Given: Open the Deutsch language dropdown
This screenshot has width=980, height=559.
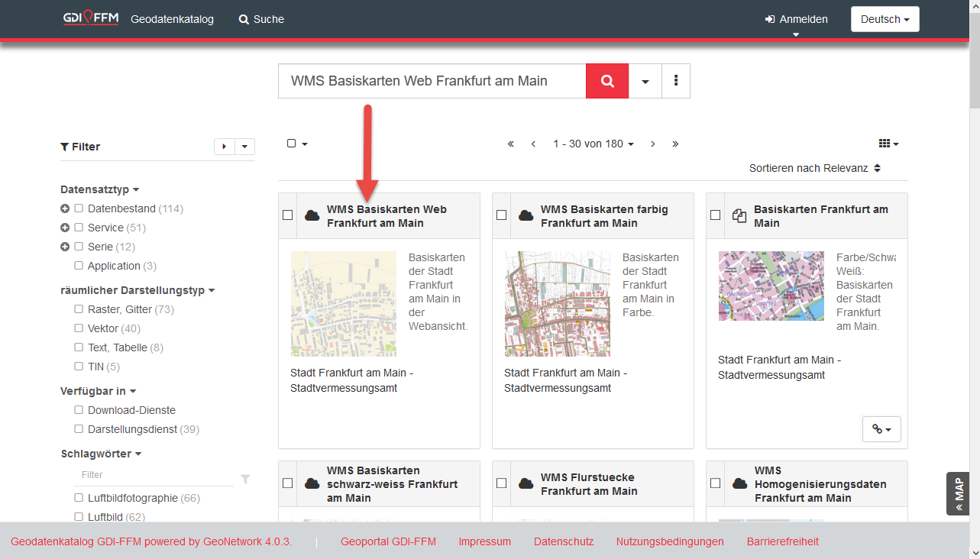Looking at the screenshot, I should coord(885,19).
